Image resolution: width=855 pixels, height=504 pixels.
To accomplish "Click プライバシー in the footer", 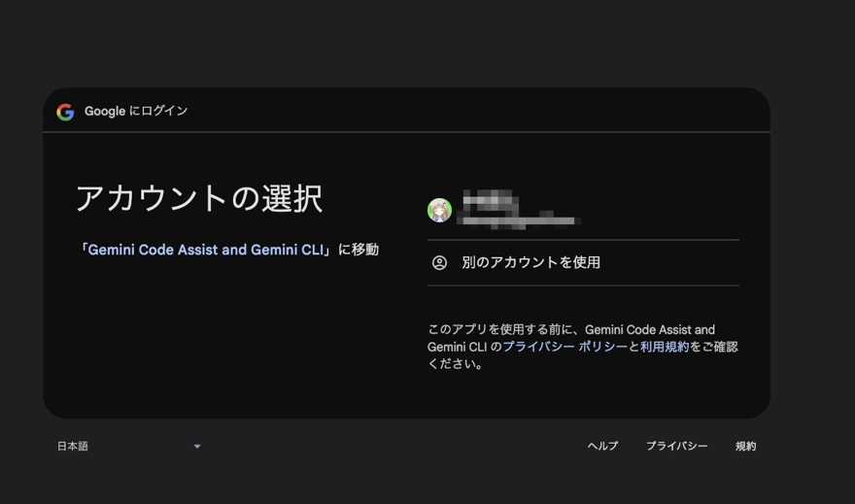I will 676,447.
